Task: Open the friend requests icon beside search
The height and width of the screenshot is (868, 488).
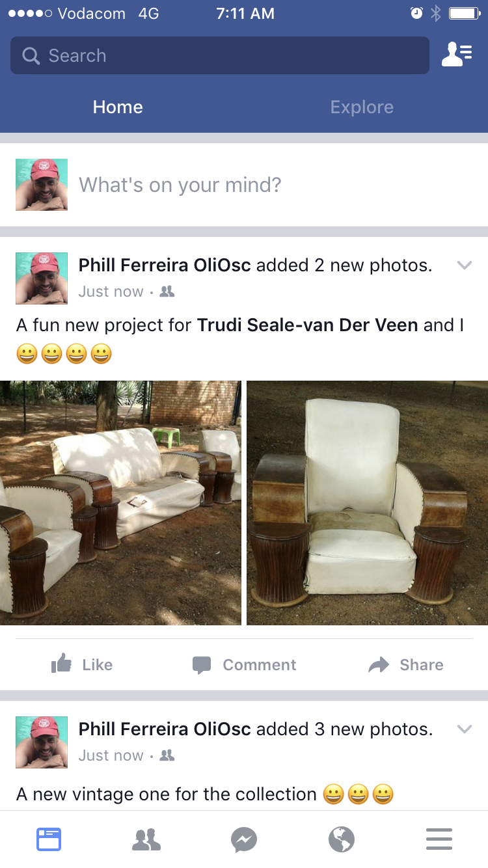Action: pos(457,55)
